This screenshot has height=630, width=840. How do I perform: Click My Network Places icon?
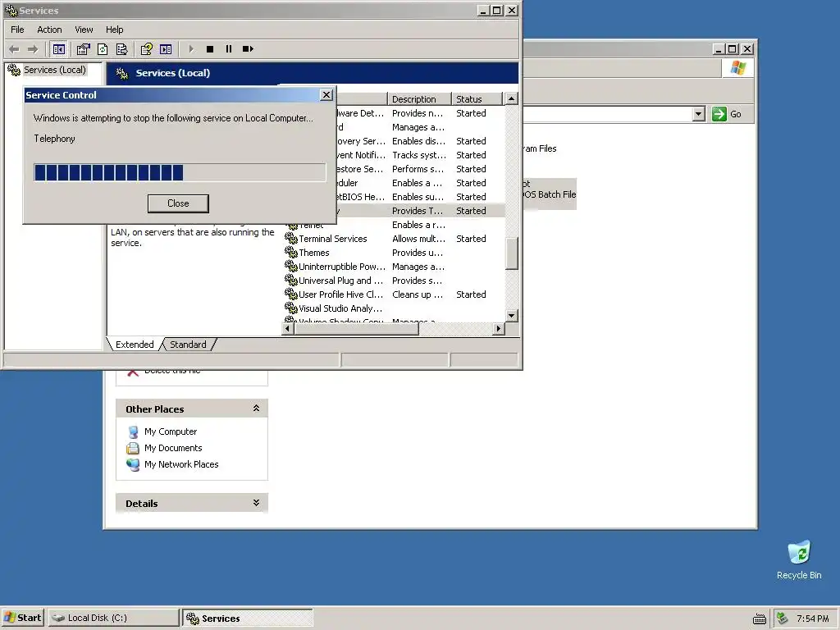(133, 464)
